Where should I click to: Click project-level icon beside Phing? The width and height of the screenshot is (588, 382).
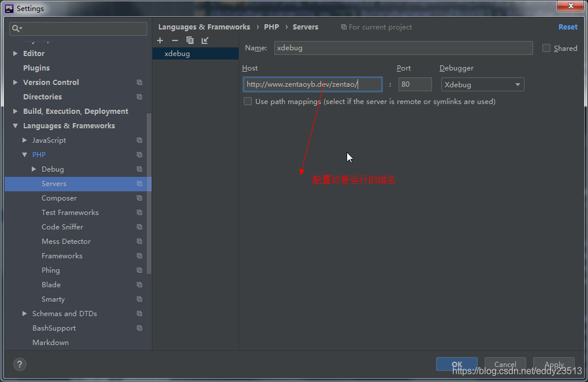[x=140, y=270]
